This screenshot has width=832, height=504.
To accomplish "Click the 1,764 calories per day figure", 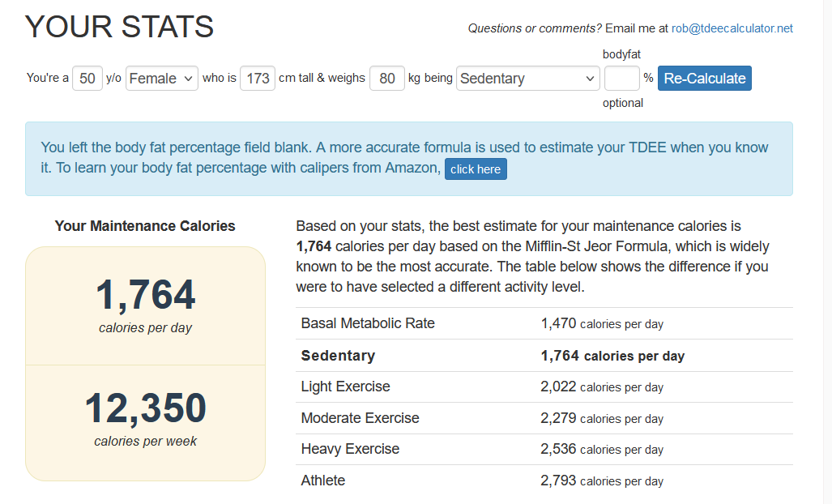I will pos(145,295).
